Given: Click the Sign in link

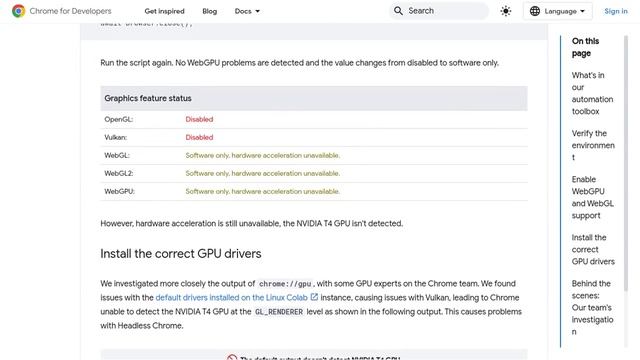Looking at the screenshot, I should coord(616,11).
